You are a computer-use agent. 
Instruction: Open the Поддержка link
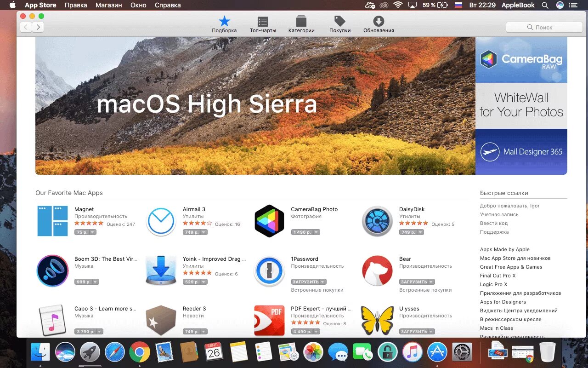494,232
